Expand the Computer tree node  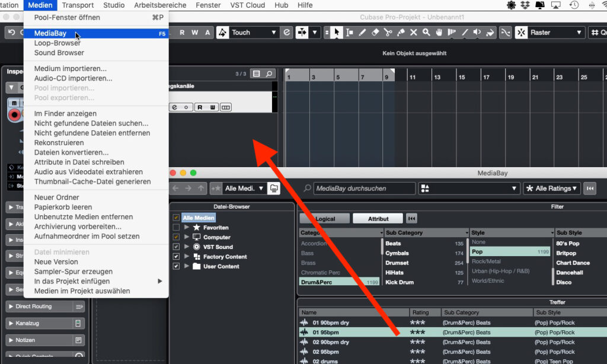tap(187, 237)
